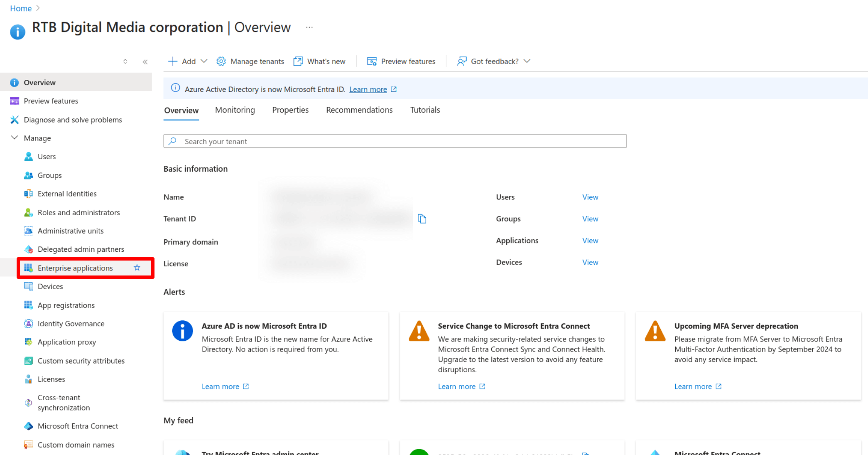Screen dimensions: 868x455
Task: Click the Users icon in the sidebar
Action: point(28,157)
